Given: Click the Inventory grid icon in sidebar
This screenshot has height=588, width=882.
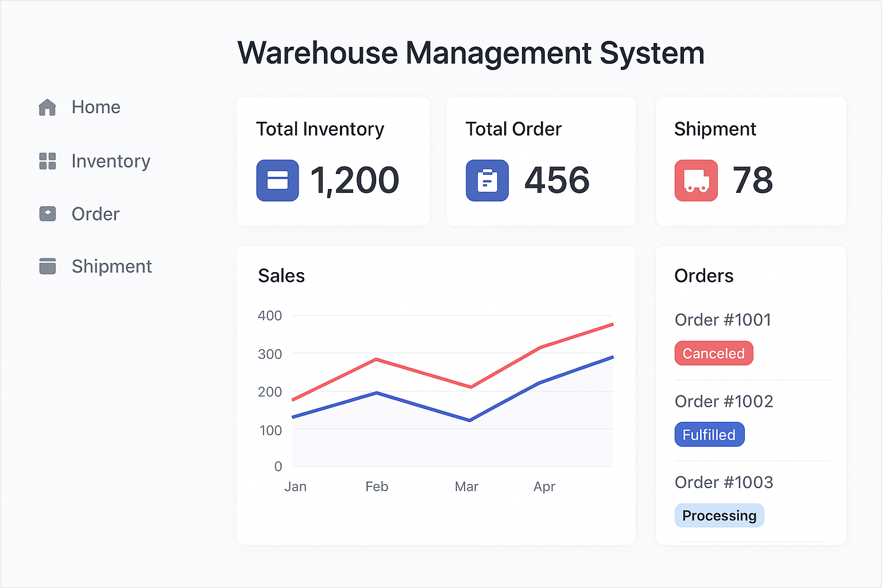Looking at the screenshot, I should [x=47, y=161].
